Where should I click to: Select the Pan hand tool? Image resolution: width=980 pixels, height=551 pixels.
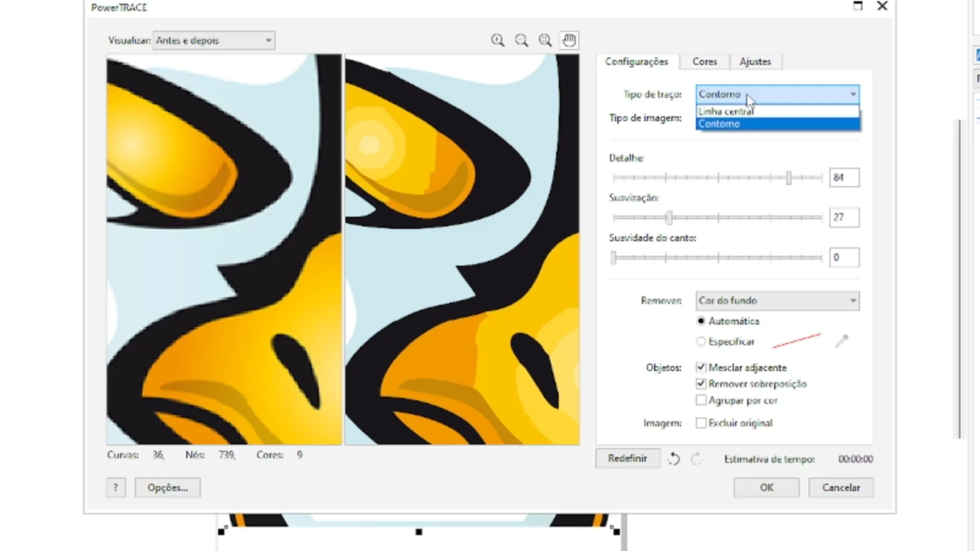coord(569,40)
